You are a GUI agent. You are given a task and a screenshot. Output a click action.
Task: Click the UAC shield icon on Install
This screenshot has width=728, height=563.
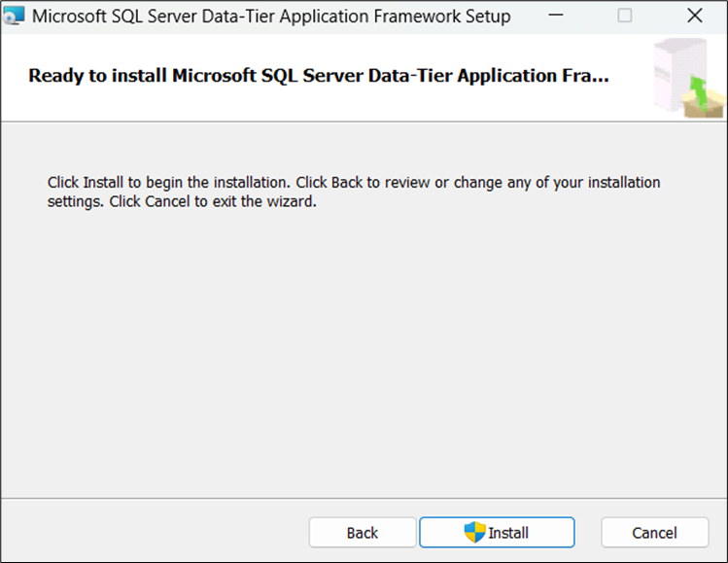click(x=474, y=532)
